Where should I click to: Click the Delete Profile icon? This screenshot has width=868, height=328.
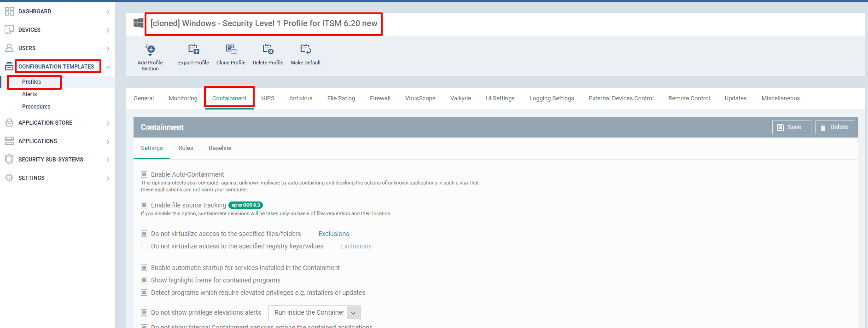coord(268,50)
